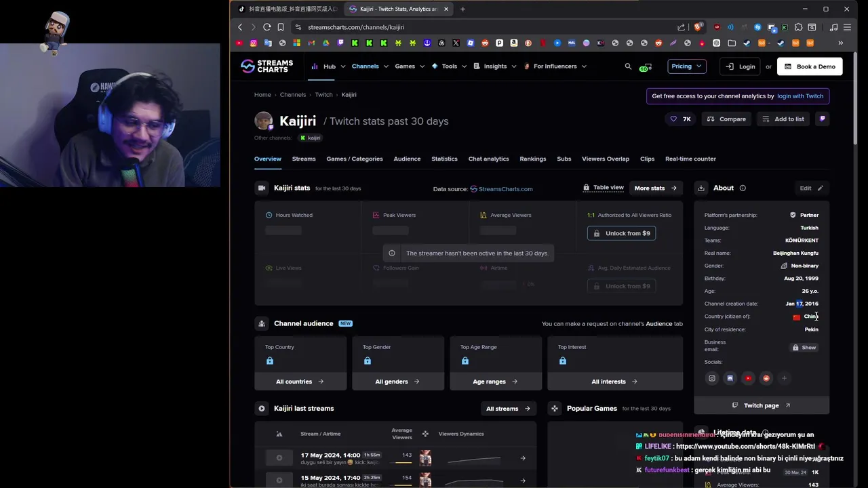The width and height of the screenshot is (868, 488).
Task: Open the X (Twitter) bookmark in bookmarks bar
Action: coord(456,43)
